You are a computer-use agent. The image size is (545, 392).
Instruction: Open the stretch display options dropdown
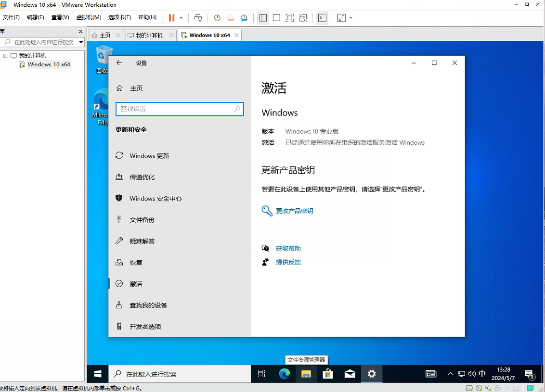pyautogui.click(x=350, y=18)
